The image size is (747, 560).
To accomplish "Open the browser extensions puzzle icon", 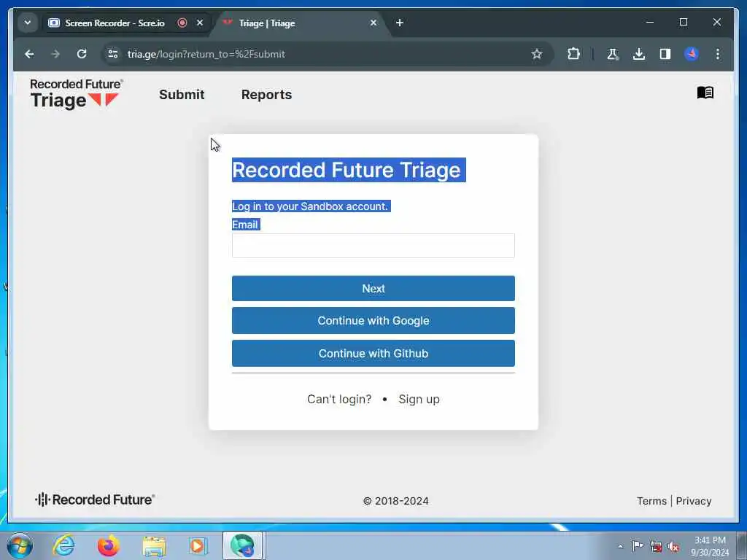I will click(x=574, y=54).
